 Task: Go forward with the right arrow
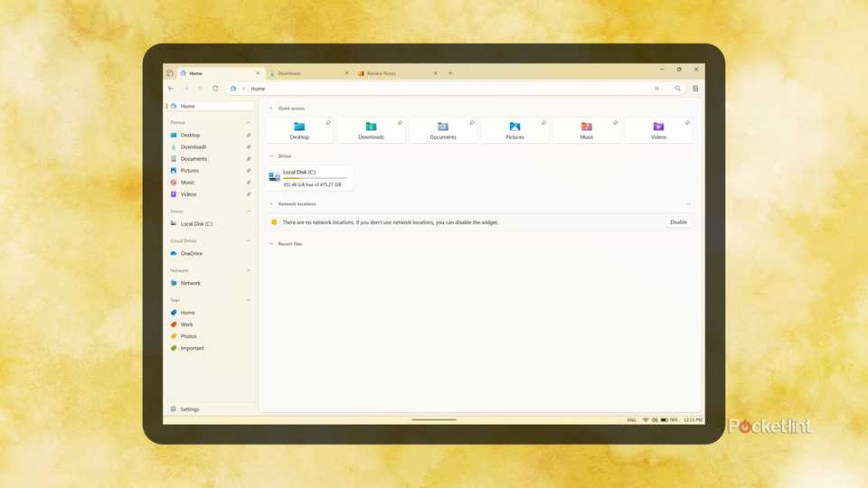(x=186, y=89)
